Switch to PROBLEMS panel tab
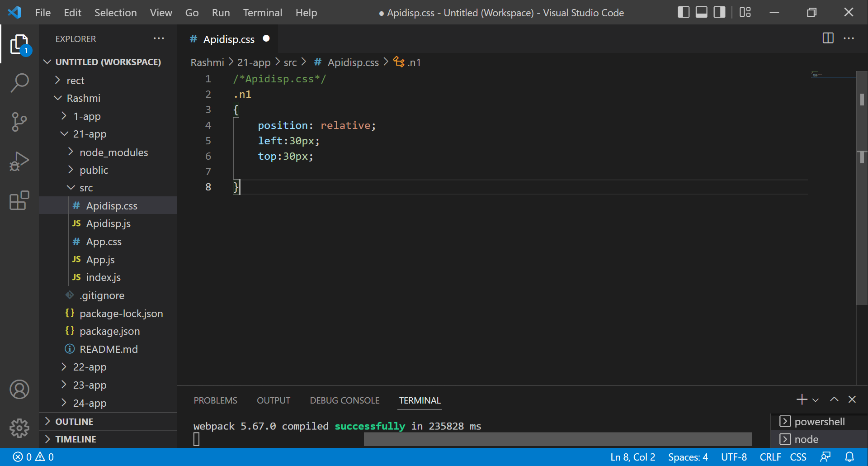868x466 pixels. tap(215, 400)
